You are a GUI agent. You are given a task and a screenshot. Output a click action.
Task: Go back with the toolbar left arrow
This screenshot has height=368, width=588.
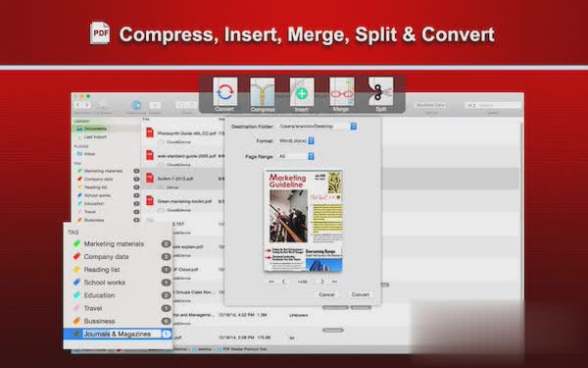tap(78, 105)
